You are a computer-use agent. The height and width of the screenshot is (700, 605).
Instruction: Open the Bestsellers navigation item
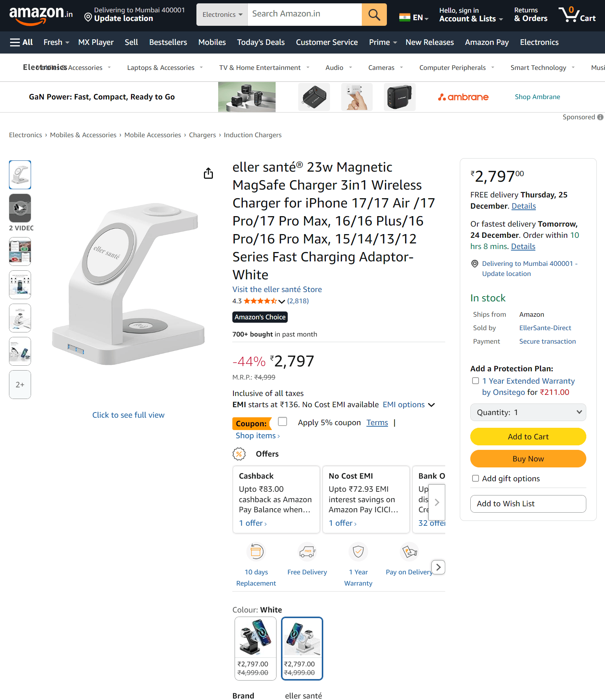(168, 42)
